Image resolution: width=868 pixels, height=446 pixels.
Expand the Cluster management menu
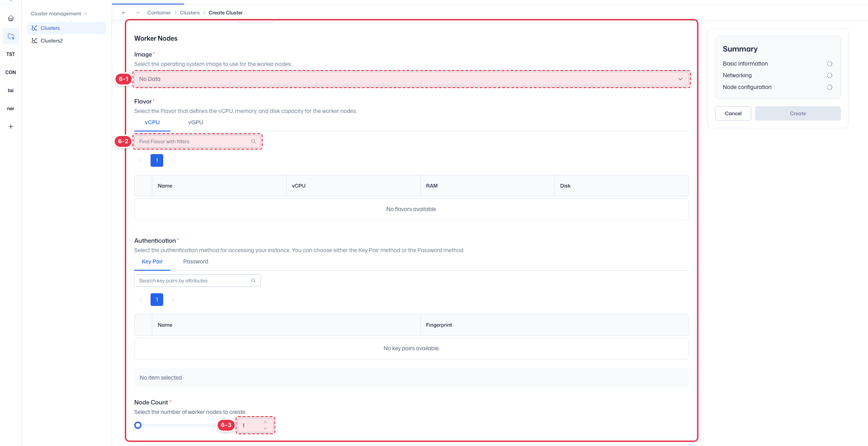[x=59, y=14]
